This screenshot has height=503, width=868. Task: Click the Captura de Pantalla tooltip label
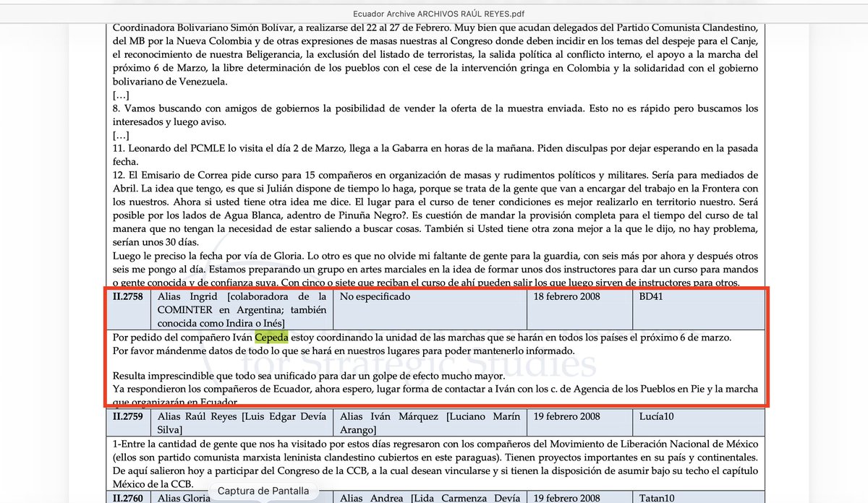pyautogui.click(x=265, y=491)
